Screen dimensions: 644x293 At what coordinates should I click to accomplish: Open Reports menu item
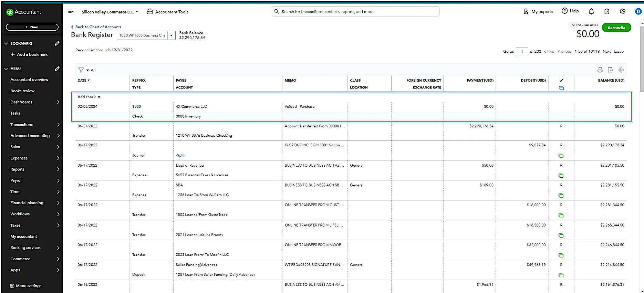click(17, 169)
